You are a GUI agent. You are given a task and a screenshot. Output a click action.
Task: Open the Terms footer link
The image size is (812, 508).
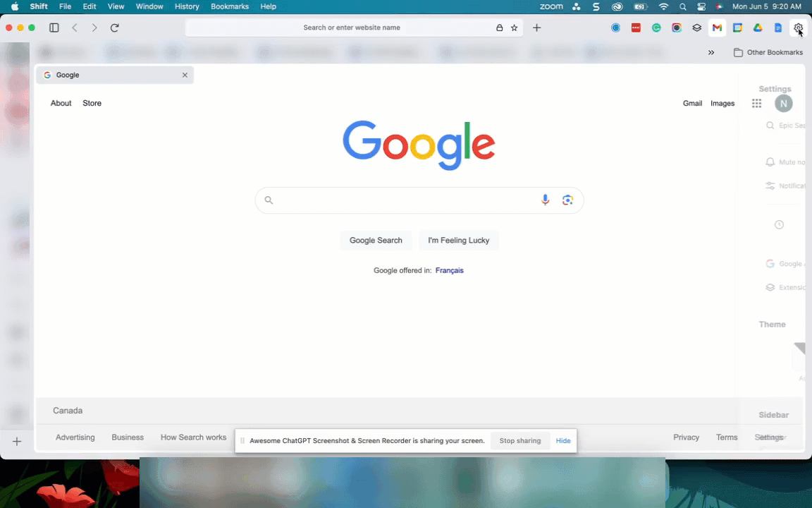[x=727, y=437]
